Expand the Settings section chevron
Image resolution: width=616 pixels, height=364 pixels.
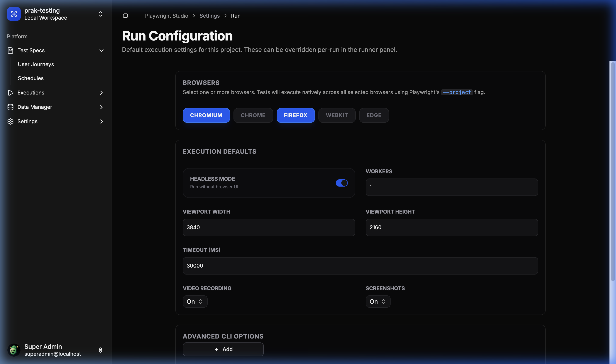tap(101, 121)
